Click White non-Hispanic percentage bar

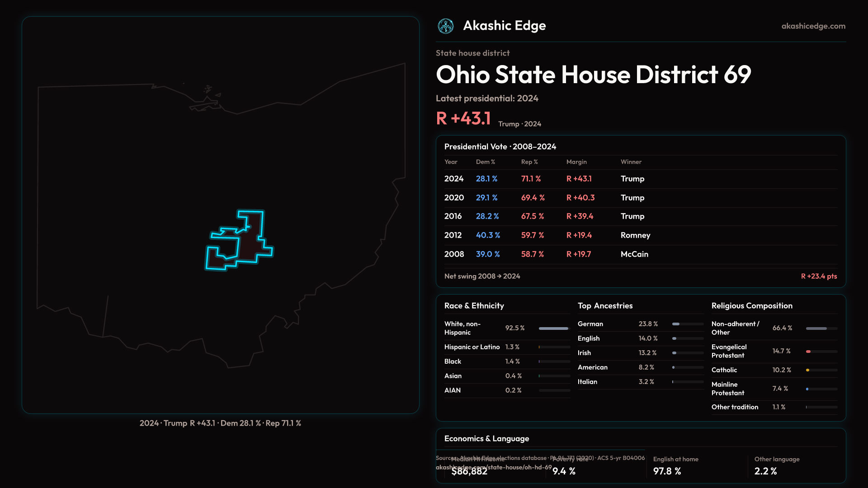point(553,328)
